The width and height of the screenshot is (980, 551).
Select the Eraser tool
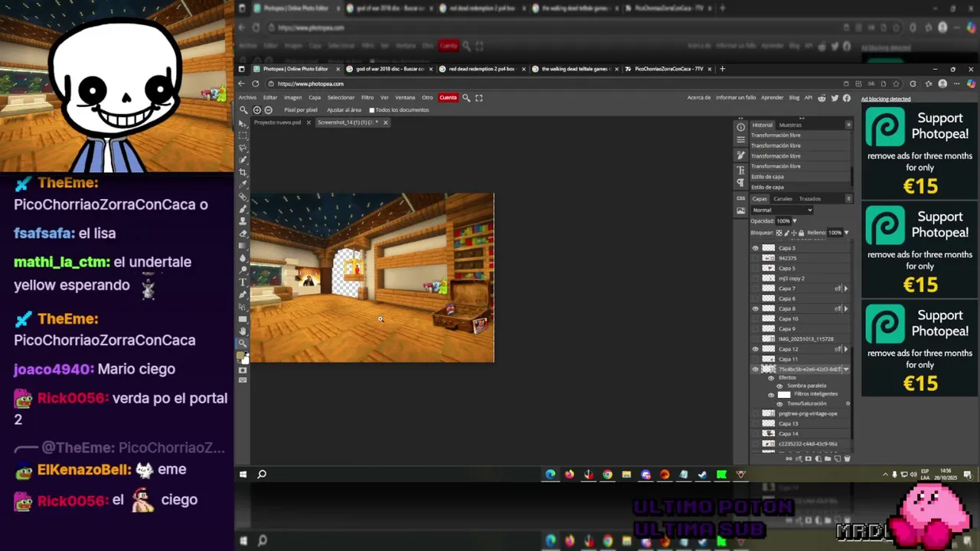(x=243, y=233)
